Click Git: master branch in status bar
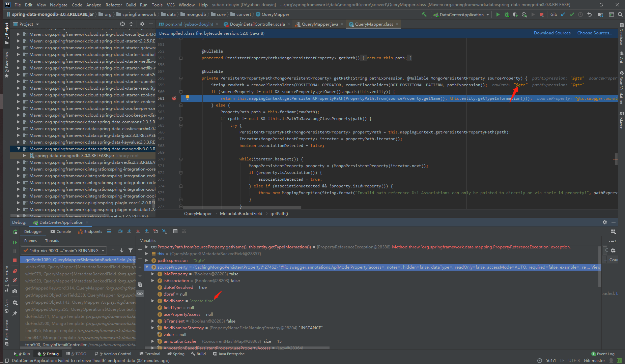 [594, 360]
